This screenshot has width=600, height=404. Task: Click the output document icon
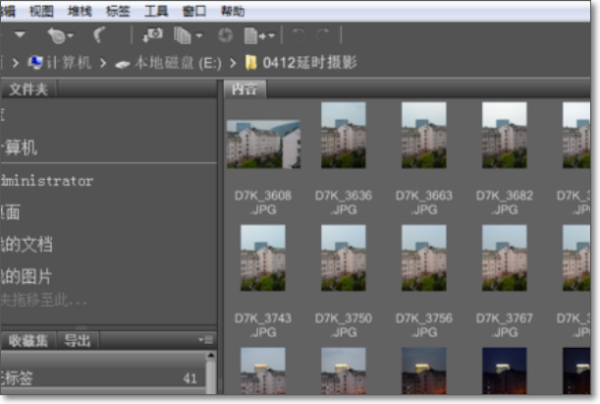coord(252,36)
